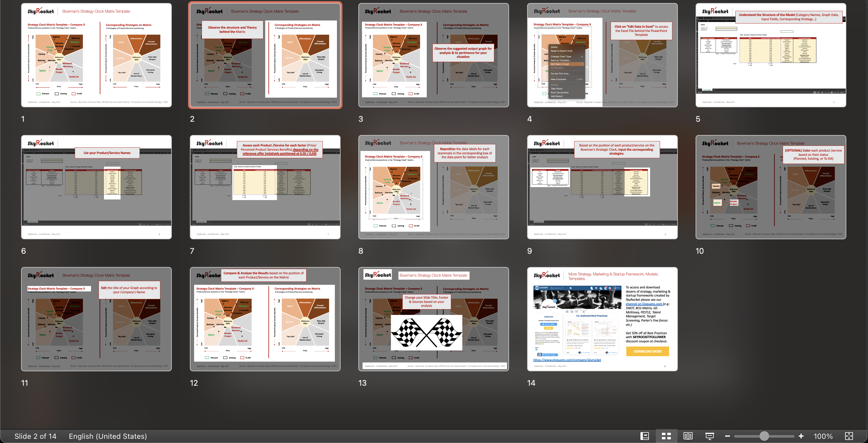This screenshot has width=868, height=443.
Task: Open Reading view icon in status bar
Action: (688, 436)
